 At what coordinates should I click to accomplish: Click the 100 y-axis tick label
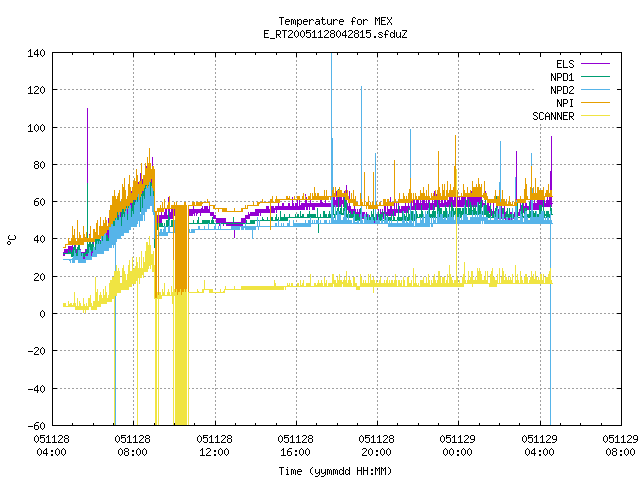pos(36,128)
